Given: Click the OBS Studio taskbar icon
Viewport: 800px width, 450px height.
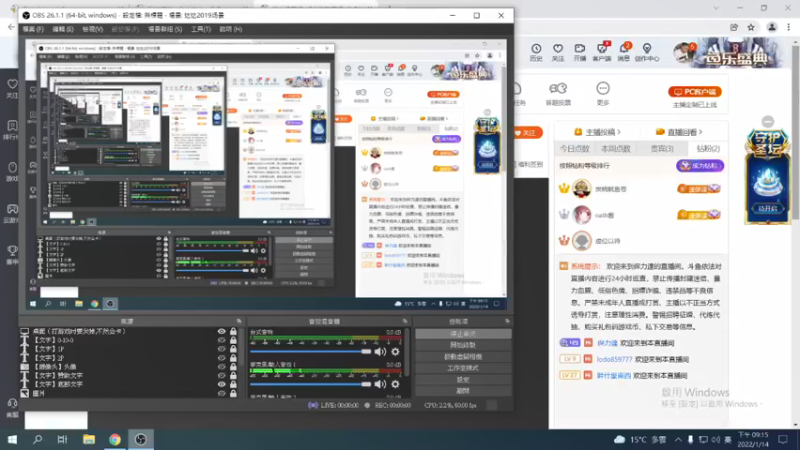Looking at the screenshot, I should [x=140, y=439].
